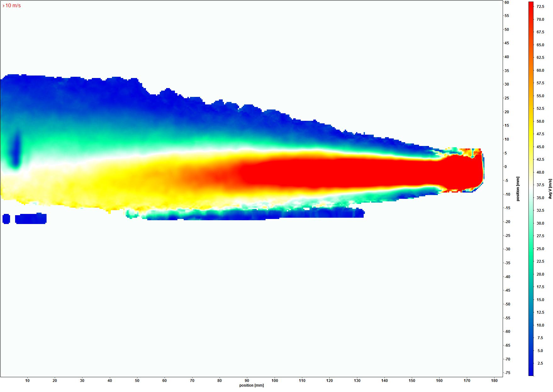Click the small isolated blue square blob
The height and width of the screenshot is (392, 553).
tap(6, 219)
